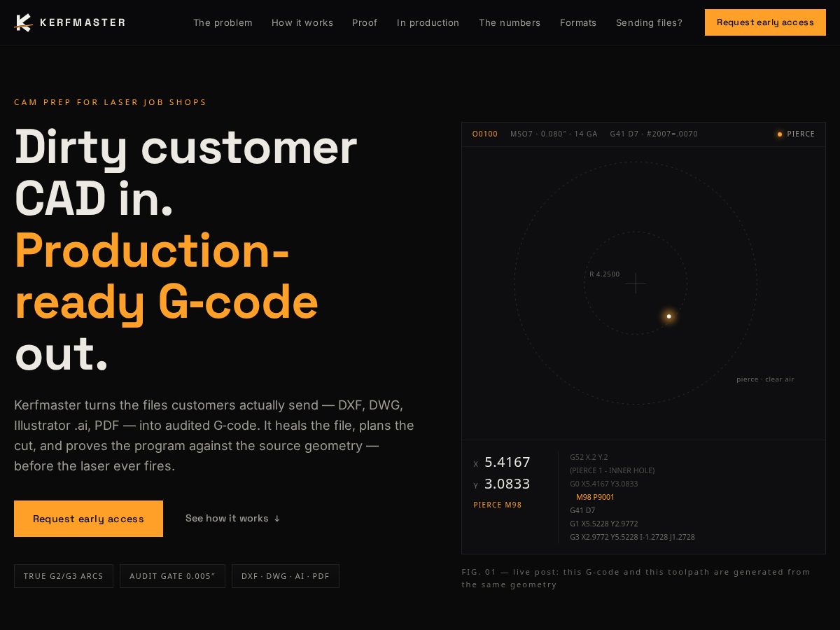Viewport: 840px width, 630px height.
Task: Click '(PIERCE 1 - INNER HOLE)' comment line
Action: click(612, 470)
